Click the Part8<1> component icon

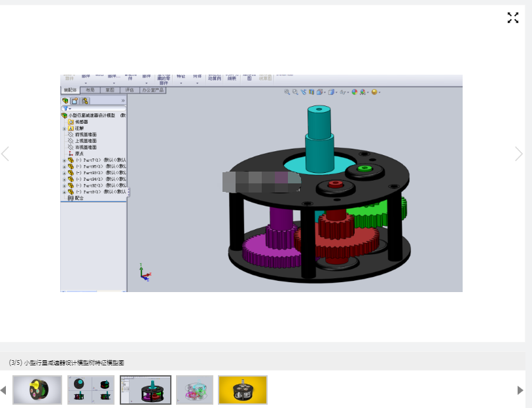[71, 192]
